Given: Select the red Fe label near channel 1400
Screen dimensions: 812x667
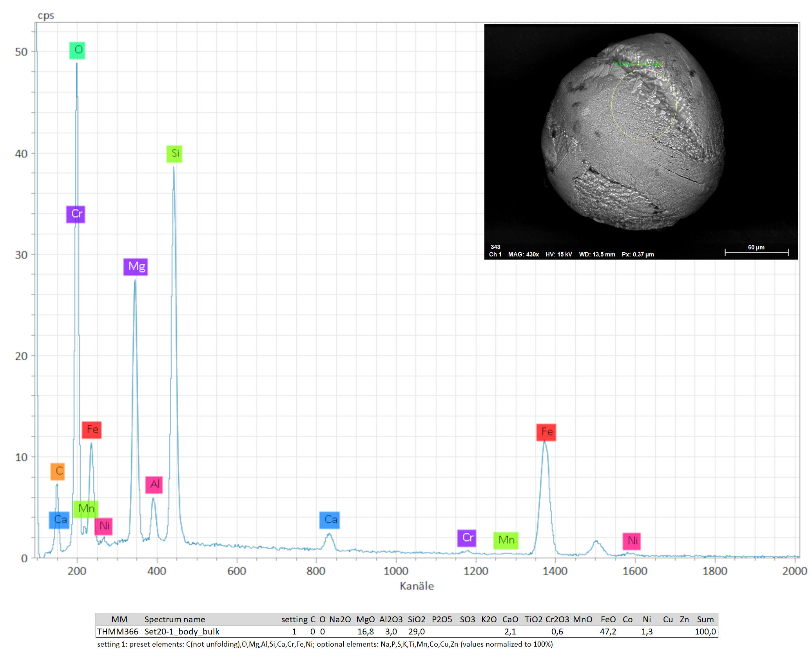Looking at the screenshot, I should (x=546, y=432).
